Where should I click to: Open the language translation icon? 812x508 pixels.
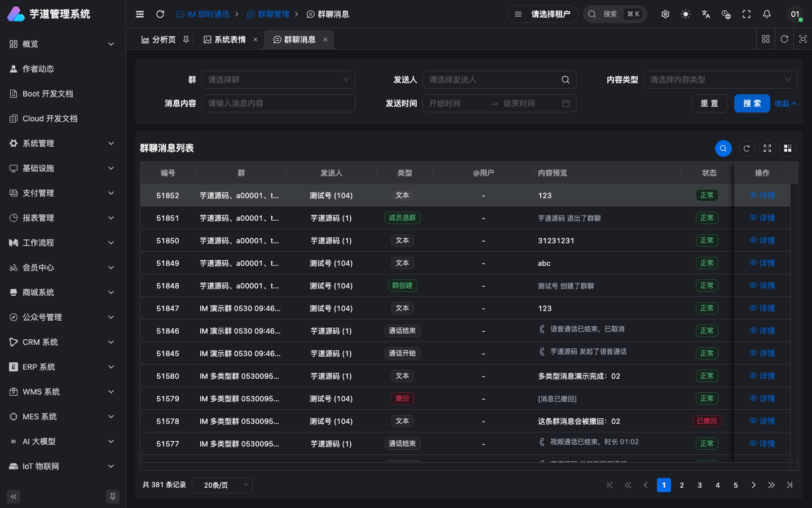[706, 14]
